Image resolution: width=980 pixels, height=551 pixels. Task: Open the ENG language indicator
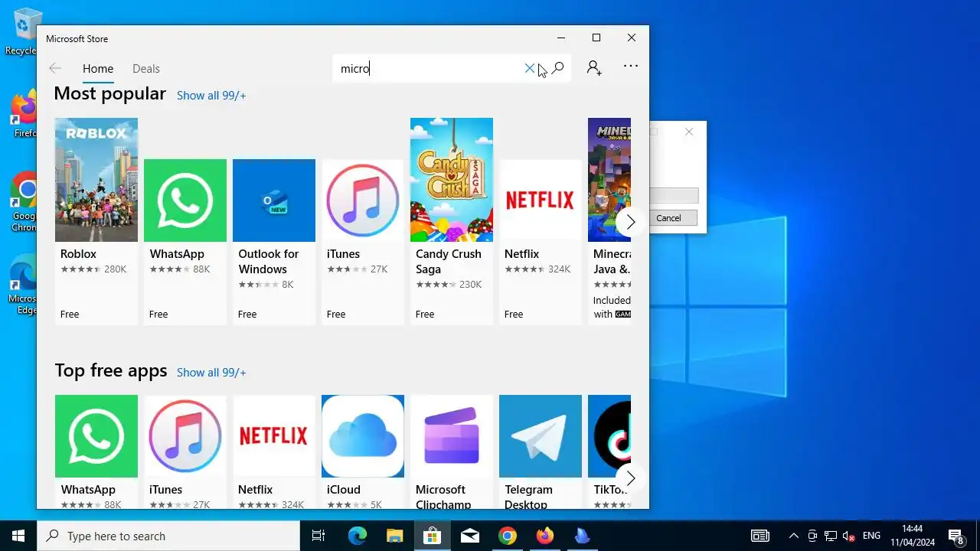(871, 536)
